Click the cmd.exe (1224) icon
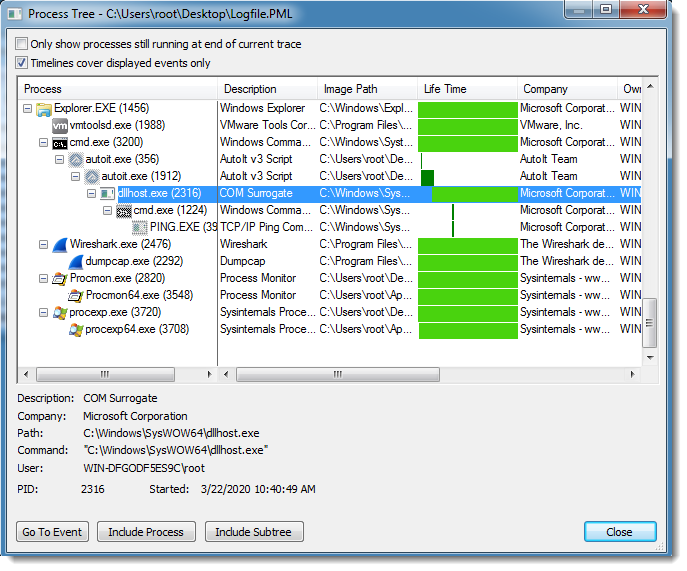 pos(124,212)
